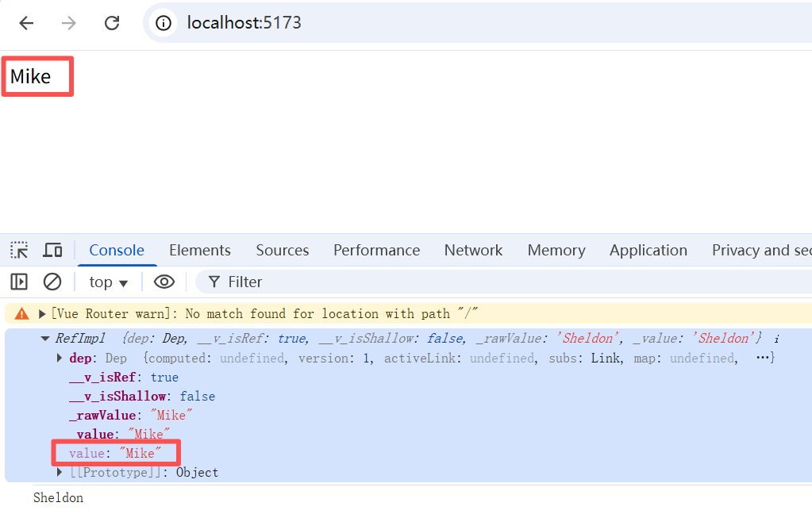The image size is (812, 514).
Task: Open the Sources tab
Action: pos(283,251)
